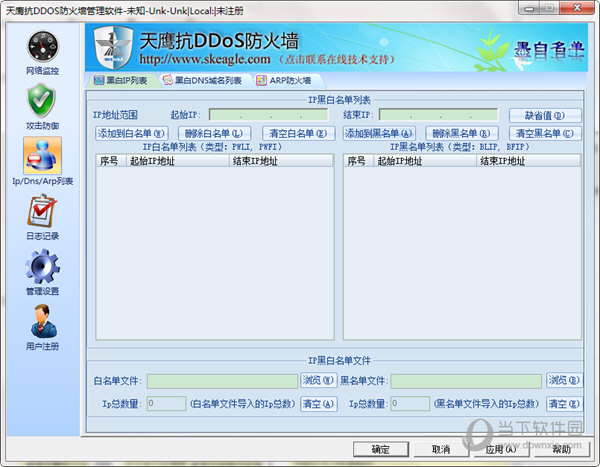The width and height of the screenshot is (600, 467).
Task: Click 清空(A) for whitelist file
Action: [x=318, y=404]
